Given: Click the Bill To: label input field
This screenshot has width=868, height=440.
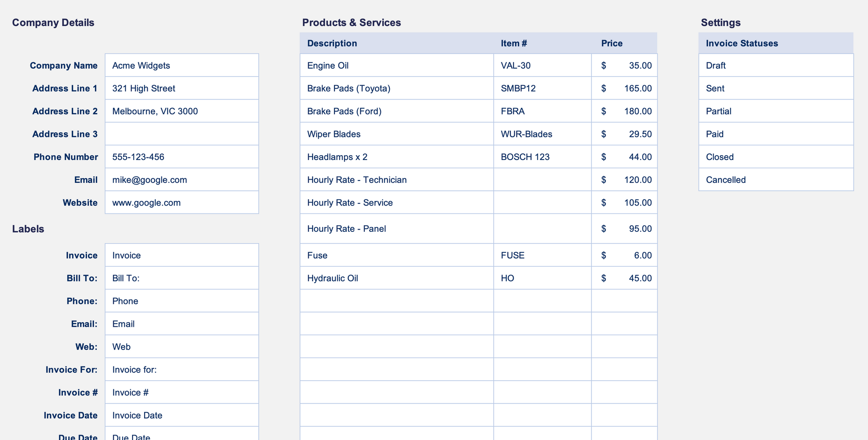Looking at the screenshot, I should point(182,278).
